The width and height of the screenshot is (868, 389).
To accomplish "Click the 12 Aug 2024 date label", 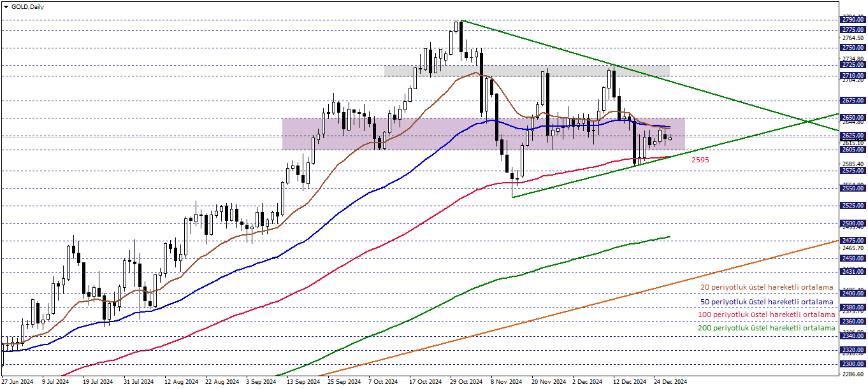I will pos(180,382).
